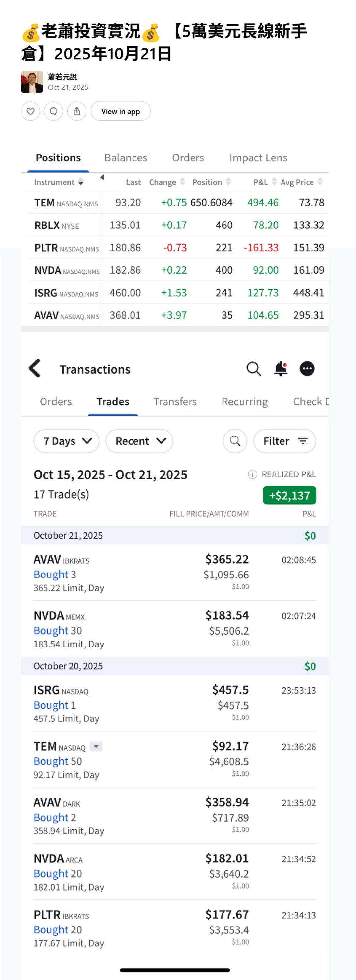
Task: Toggle sort on Change column
Action: (x=183, y=182)
